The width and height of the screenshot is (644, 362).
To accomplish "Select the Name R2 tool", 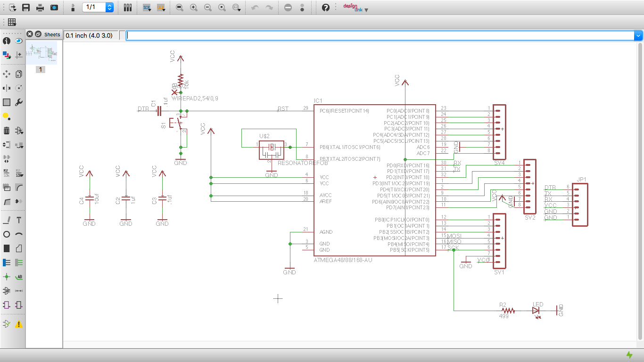I will (x=7, y=173).
